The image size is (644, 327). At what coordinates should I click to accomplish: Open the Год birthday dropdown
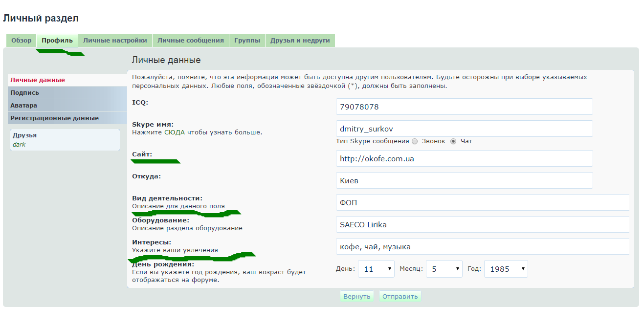coord(505,269)
